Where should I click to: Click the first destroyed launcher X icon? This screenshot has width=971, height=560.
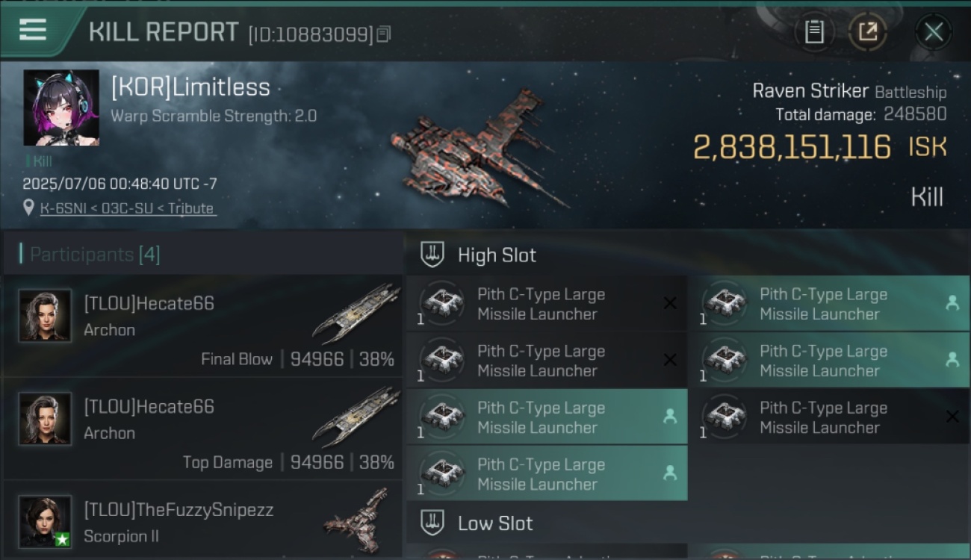point(670,303)
